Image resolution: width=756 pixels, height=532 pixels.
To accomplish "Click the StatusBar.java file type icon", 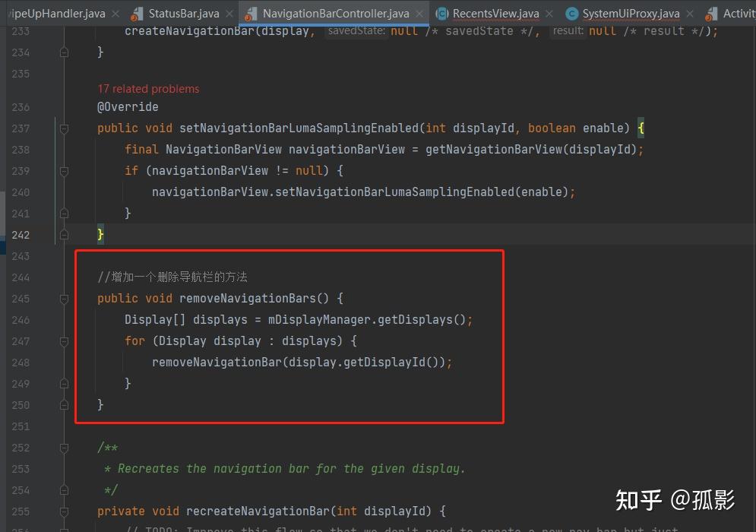I will (x=137, y=14).
